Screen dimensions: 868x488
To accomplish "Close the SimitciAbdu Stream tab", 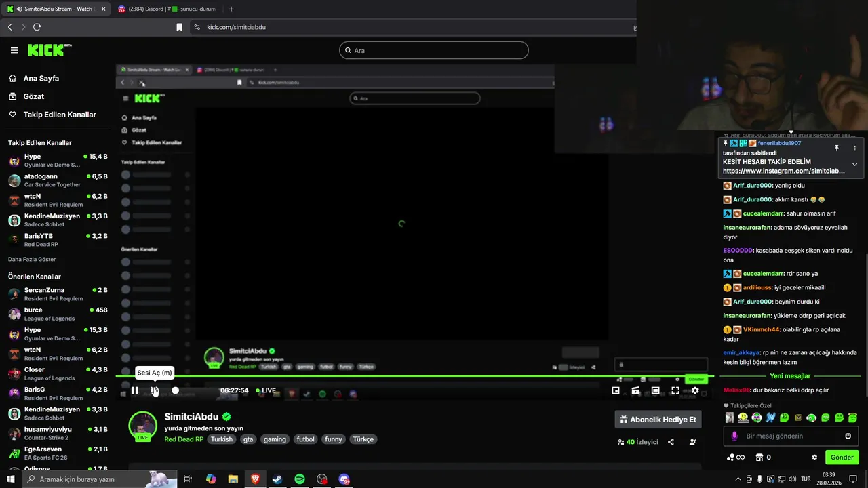I will click(103, 9).
